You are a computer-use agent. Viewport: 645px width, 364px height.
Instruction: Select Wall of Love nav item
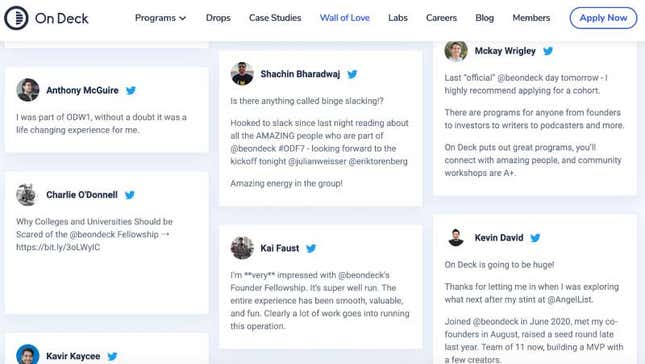pos(345,18)
